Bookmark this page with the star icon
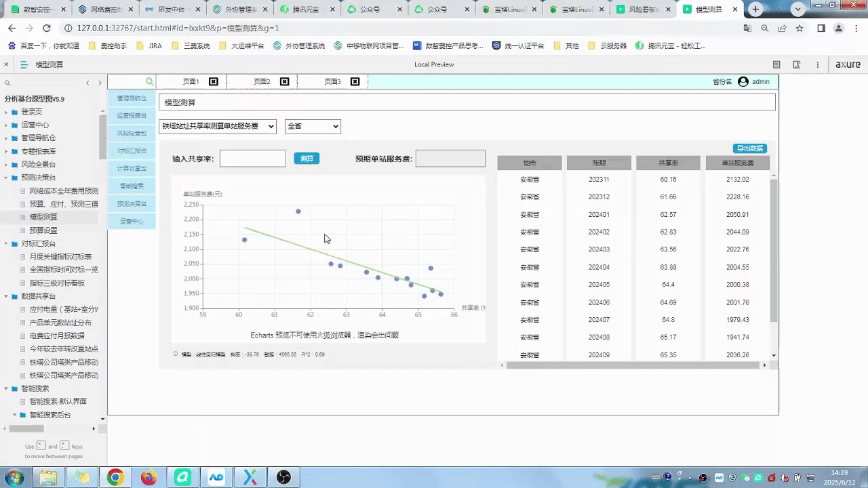The height and width of the screenshot is (488, 868). click(800, 28)
